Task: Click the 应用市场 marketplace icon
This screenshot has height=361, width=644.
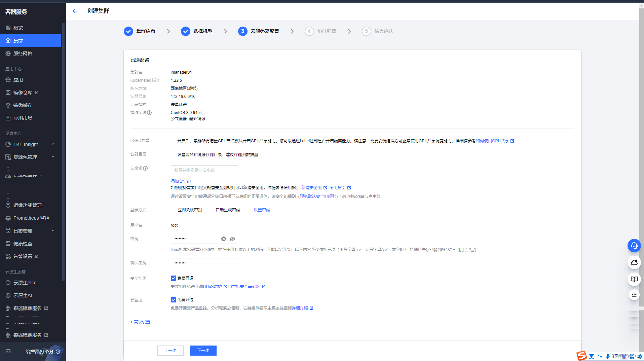Action: [8, 118]
